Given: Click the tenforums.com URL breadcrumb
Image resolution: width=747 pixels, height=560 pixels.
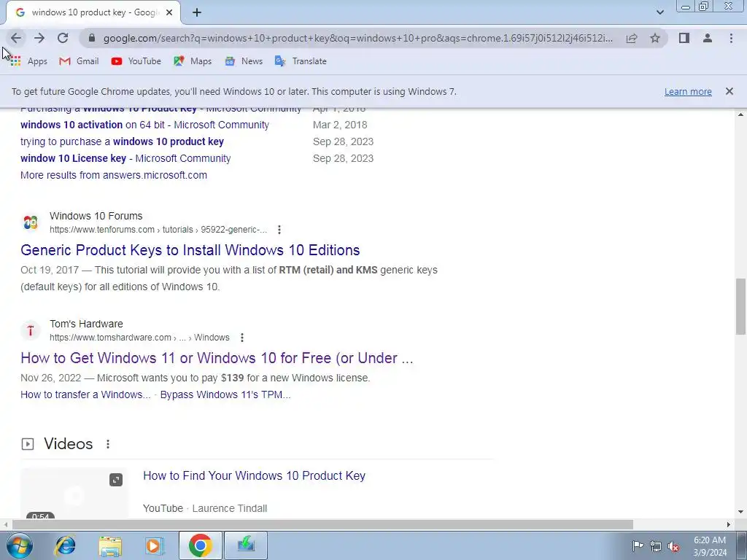Looking at the screenshot, I should point(158,230).
